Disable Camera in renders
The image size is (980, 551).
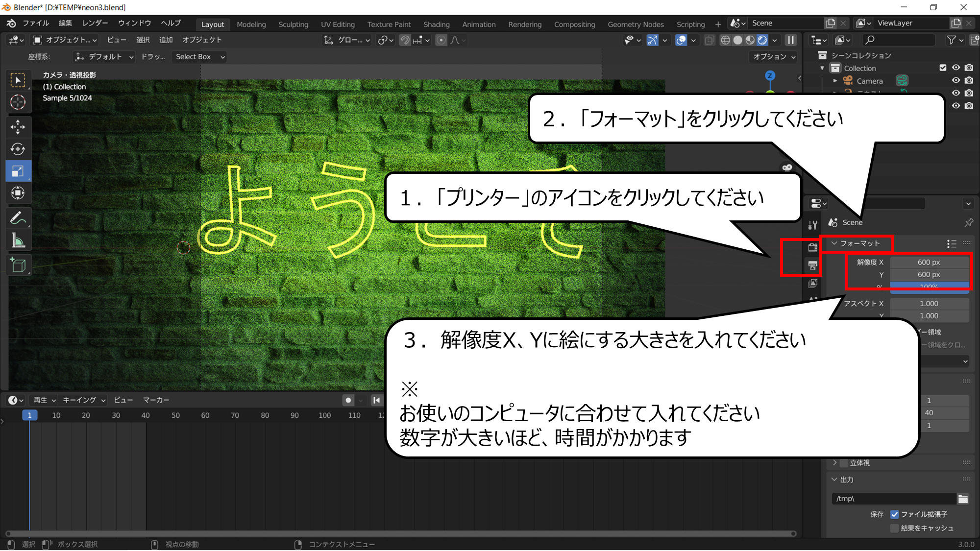click(969, 80)
